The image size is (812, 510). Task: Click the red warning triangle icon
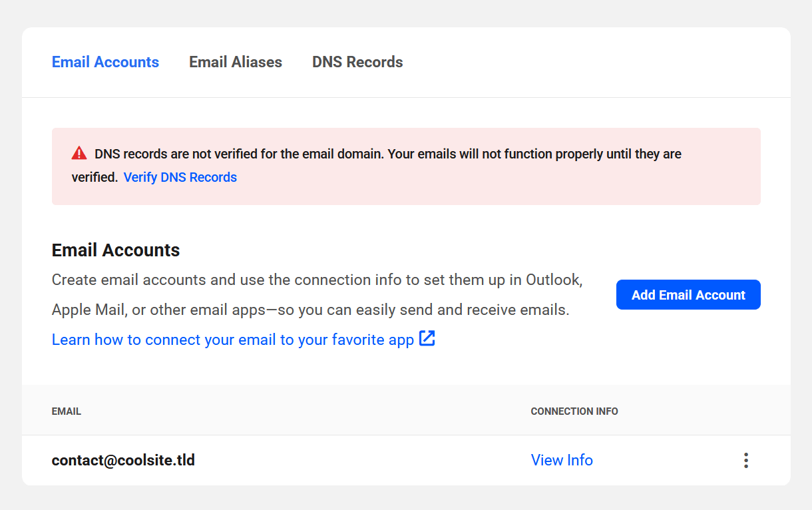click(x=79, y=154)
